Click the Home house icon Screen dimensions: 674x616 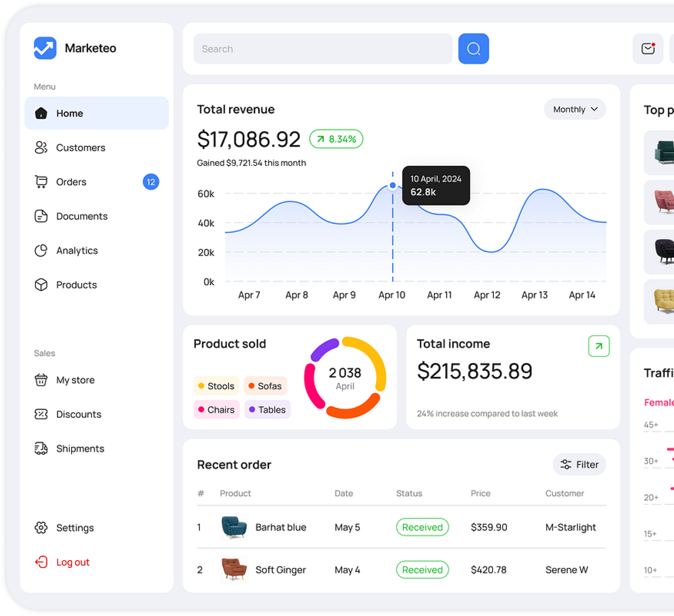pyautogui.click(x=41, y=113)
